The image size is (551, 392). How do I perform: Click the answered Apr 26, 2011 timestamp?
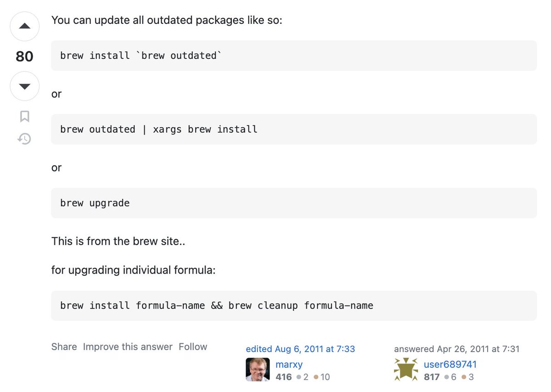coord(457,349)
